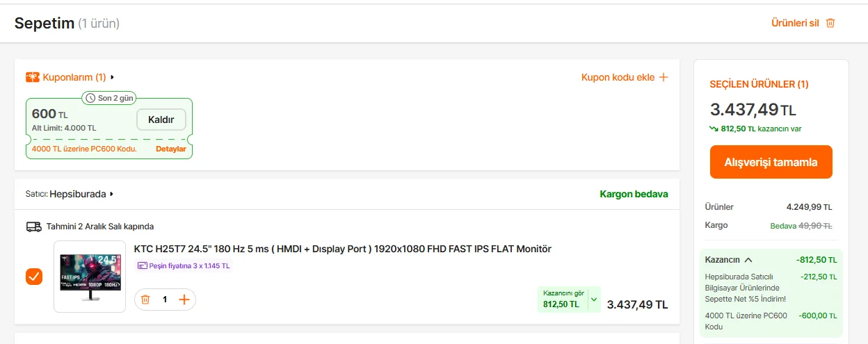Click the plus icon next to Kupon kodu ekle

pyautogui.click(x=664, y=77)
